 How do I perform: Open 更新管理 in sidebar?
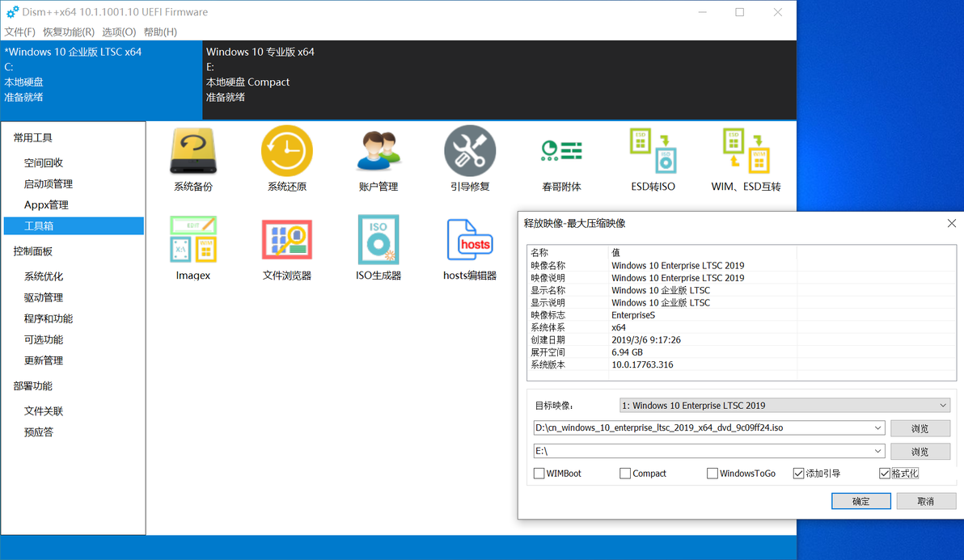(44, 360)
